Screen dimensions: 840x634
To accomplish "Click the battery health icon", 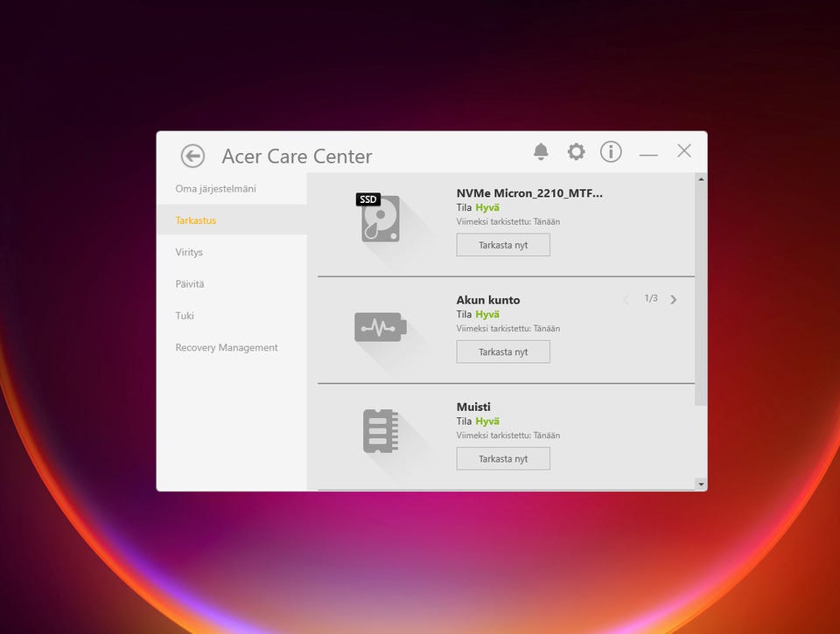I will tap(381, 327).
